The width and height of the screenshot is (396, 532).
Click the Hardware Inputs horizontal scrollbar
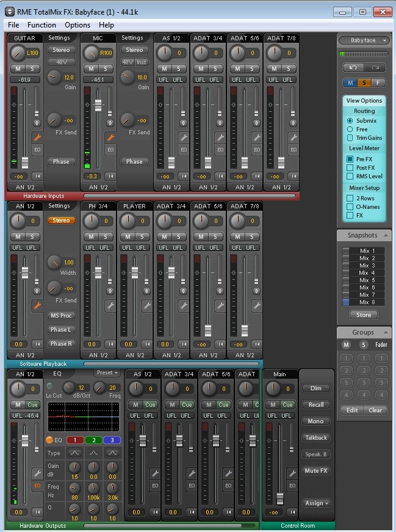click(190, 196)
